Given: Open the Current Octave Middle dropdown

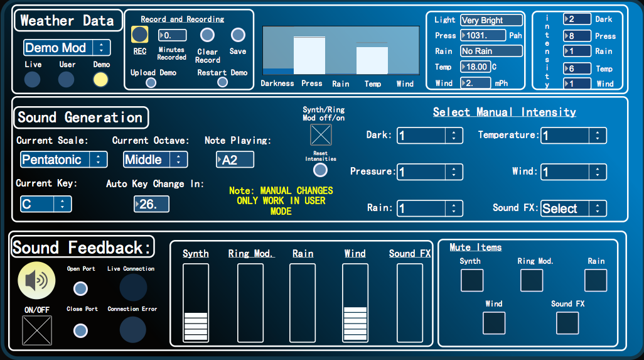Looking at the screenshot, I should coord(155,160).
